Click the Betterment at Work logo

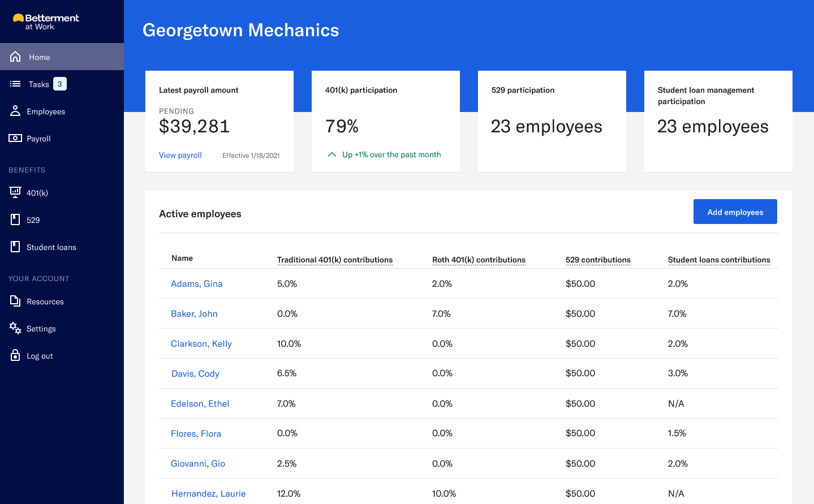45,21
